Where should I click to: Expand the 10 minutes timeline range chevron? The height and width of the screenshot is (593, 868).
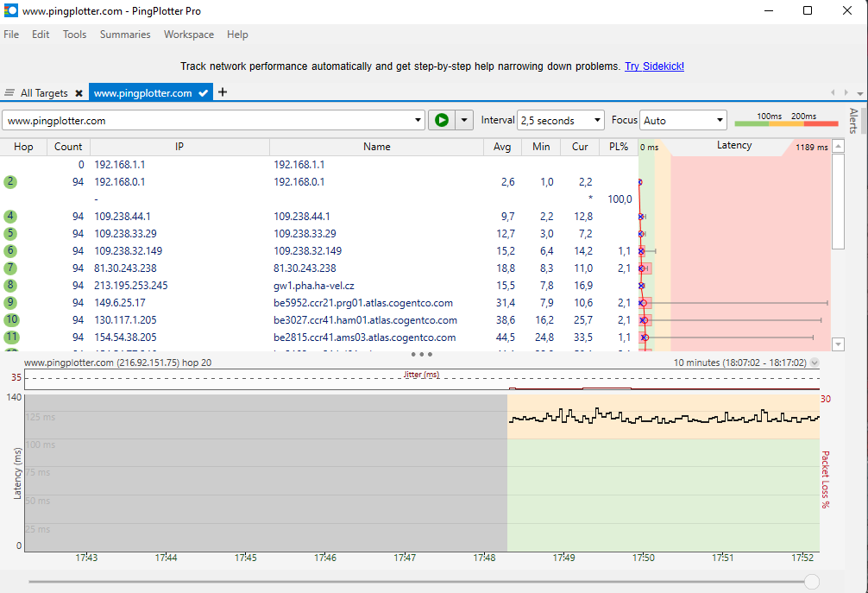815,363
